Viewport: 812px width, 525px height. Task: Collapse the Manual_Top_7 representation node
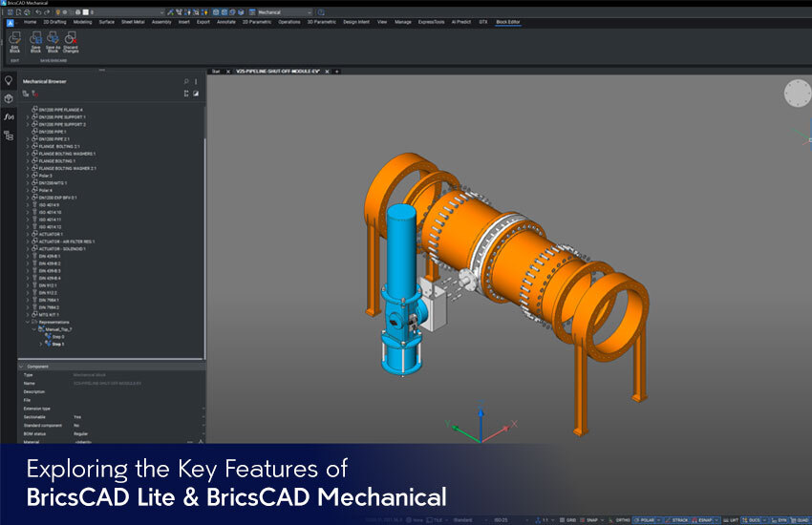[x=34, y=329]
